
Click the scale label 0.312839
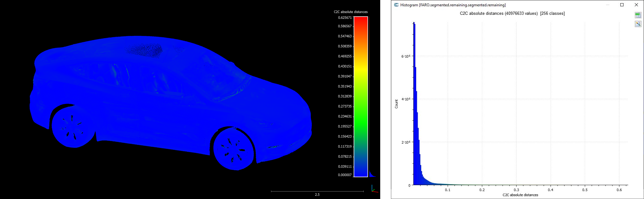coord(345,96)
